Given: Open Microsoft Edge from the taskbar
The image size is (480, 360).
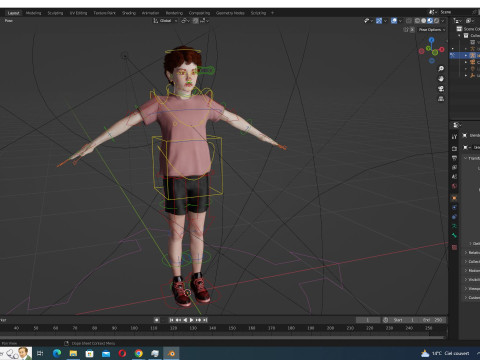Looking at the screenshot, I should point(57,353).
